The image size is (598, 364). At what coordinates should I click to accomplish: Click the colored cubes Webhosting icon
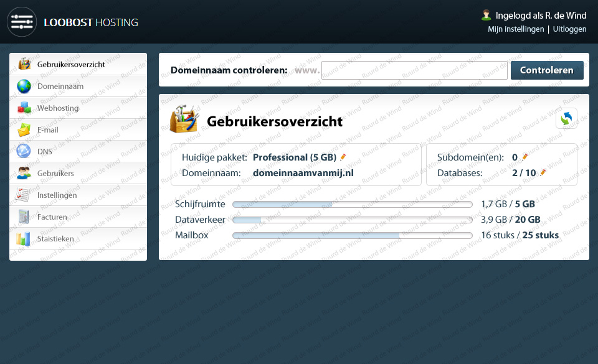tap(24, 108)
